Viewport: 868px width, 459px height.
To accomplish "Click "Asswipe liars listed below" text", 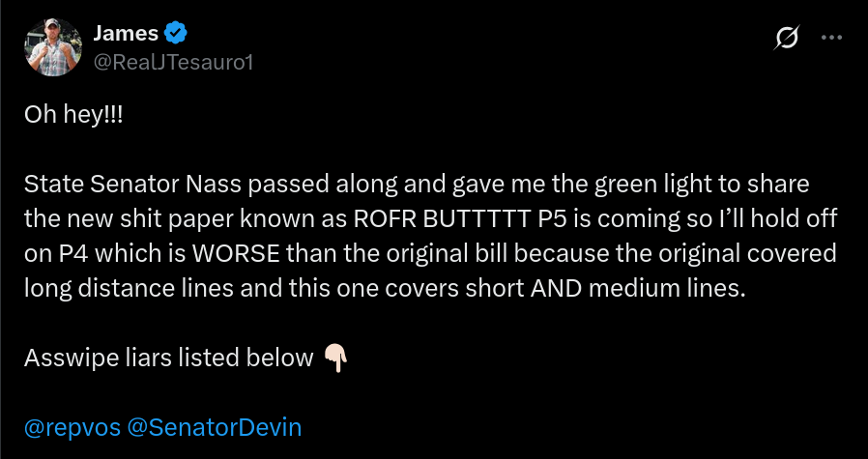I will (169, 359).
